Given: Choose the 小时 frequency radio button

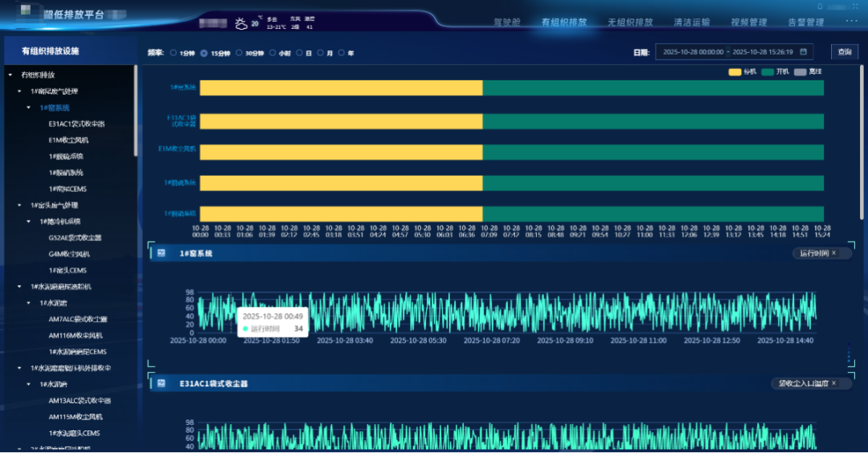Looking at the screenshot, I should pos(272,53).
